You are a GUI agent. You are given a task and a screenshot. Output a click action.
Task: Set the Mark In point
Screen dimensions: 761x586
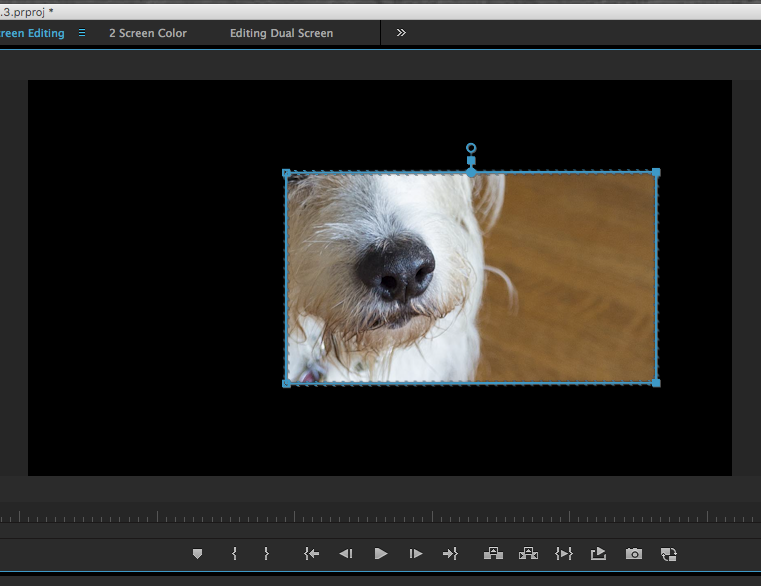[234, 553]
